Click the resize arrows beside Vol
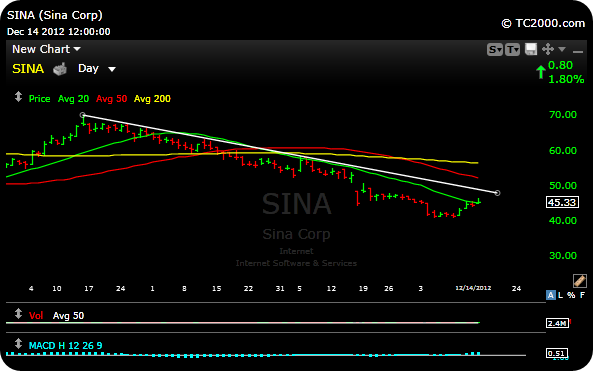593x371 pixels. pos(18,314)
